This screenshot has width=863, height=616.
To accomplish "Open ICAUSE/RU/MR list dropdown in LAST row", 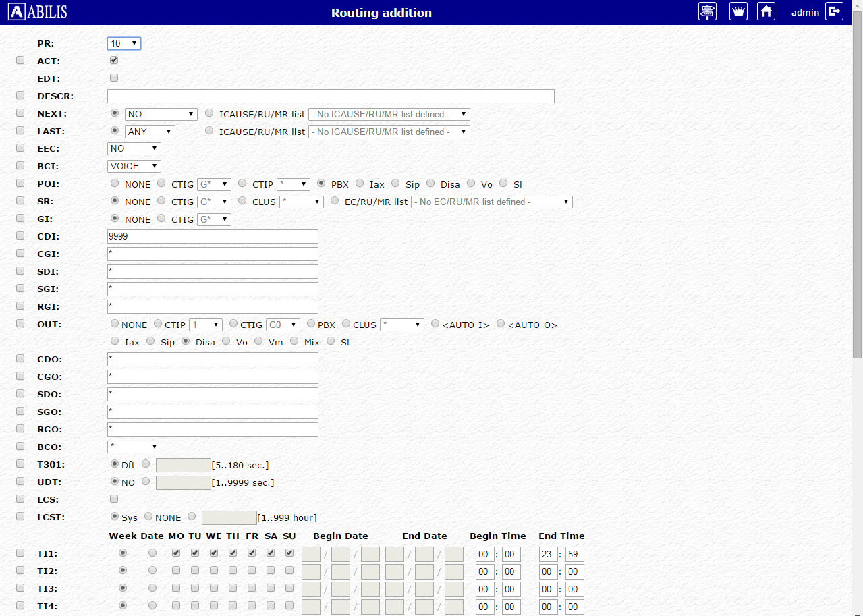I will (389, 132).
